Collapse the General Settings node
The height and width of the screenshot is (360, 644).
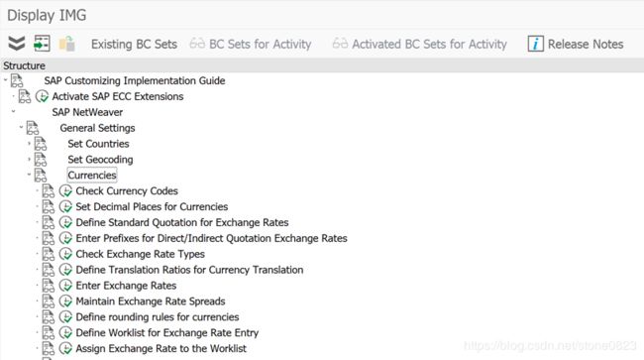click(21, 127)
